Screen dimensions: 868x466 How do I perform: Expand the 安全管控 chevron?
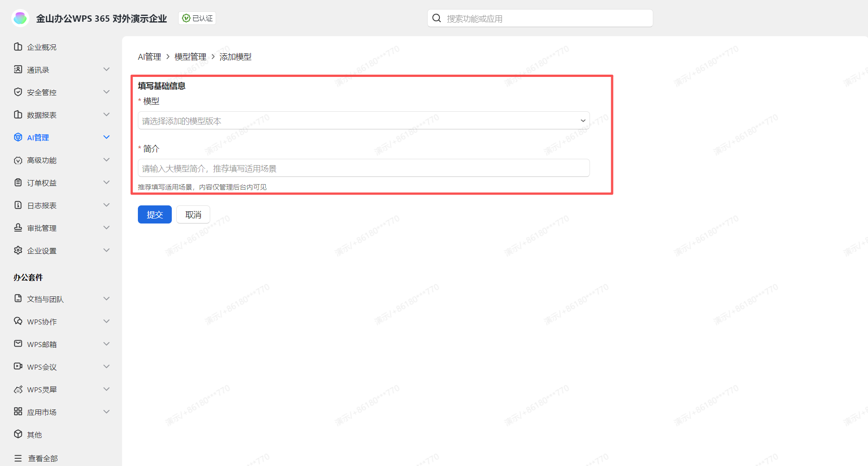click(107, 92)
